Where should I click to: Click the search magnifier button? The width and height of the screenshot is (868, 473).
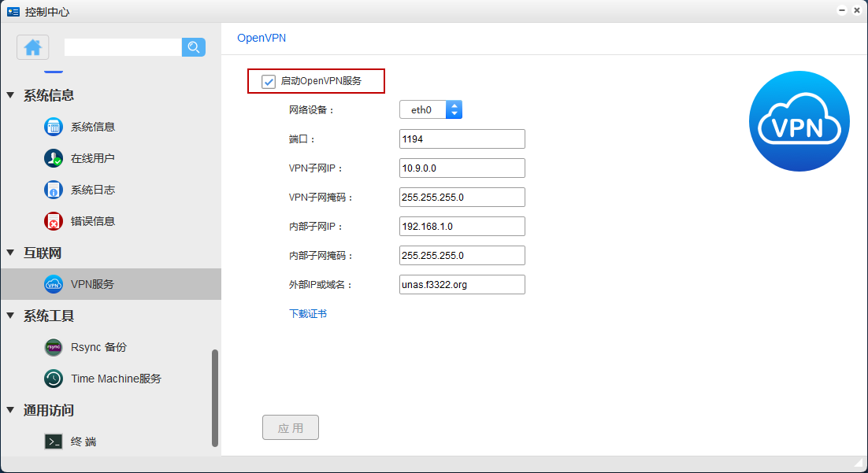click(193, 47)
